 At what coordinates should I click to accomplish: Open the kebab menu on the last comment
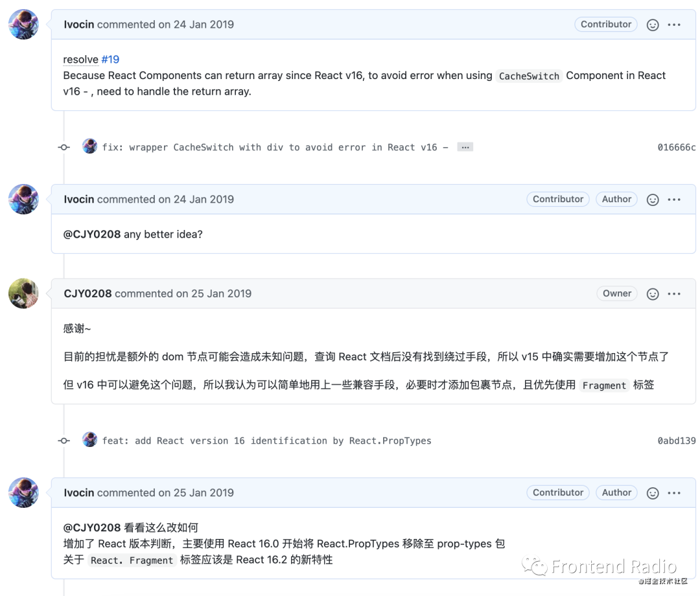click(x=674, y=492)
